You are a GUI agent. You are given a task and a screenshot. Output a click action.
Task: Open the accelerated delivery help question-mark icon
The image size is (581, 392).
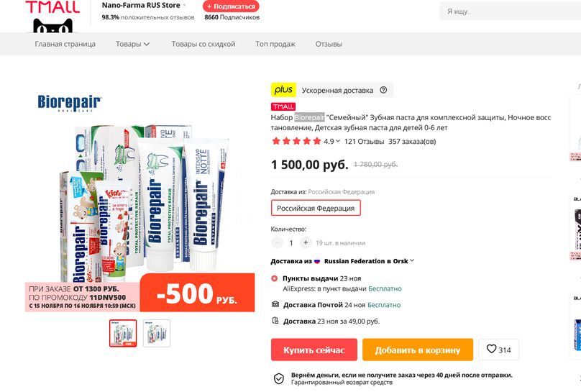tap(383, 90)
